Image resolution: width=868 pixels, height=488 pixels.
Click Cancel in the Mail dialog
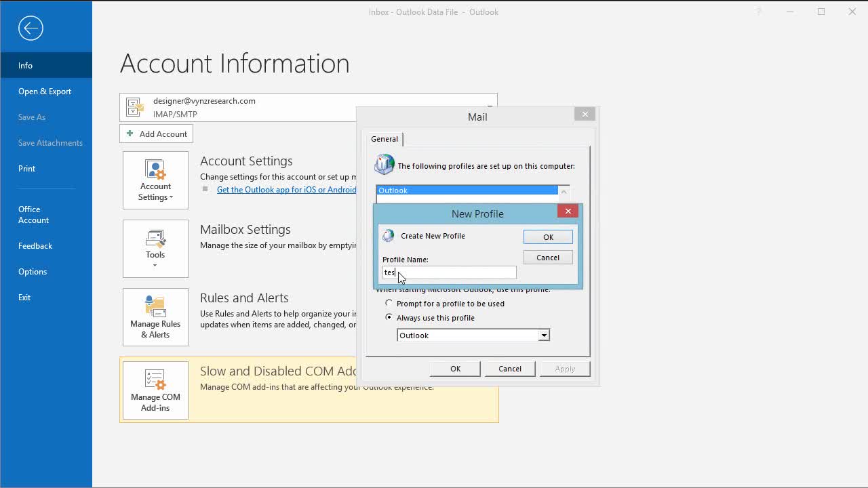[510, 369]
